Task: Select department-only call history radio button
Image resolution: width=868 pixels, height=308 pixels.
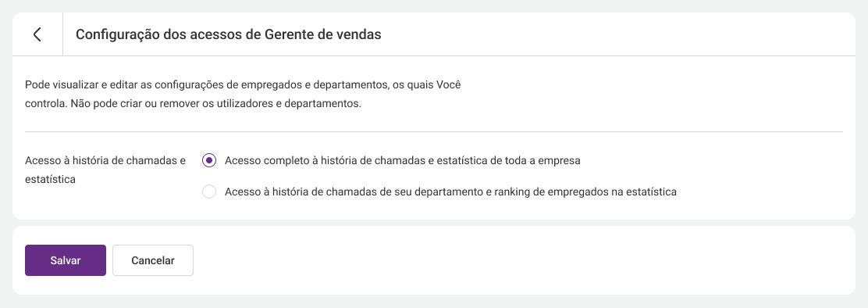Action: click(x=209, y=192)
